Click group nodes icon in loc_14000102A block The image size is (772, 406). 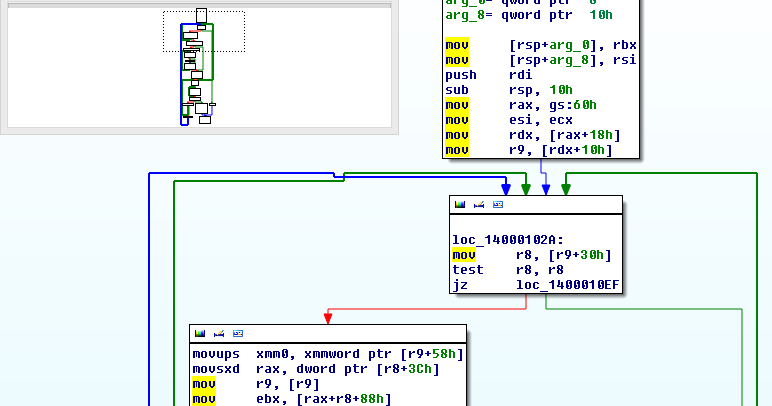coord(498,204)
